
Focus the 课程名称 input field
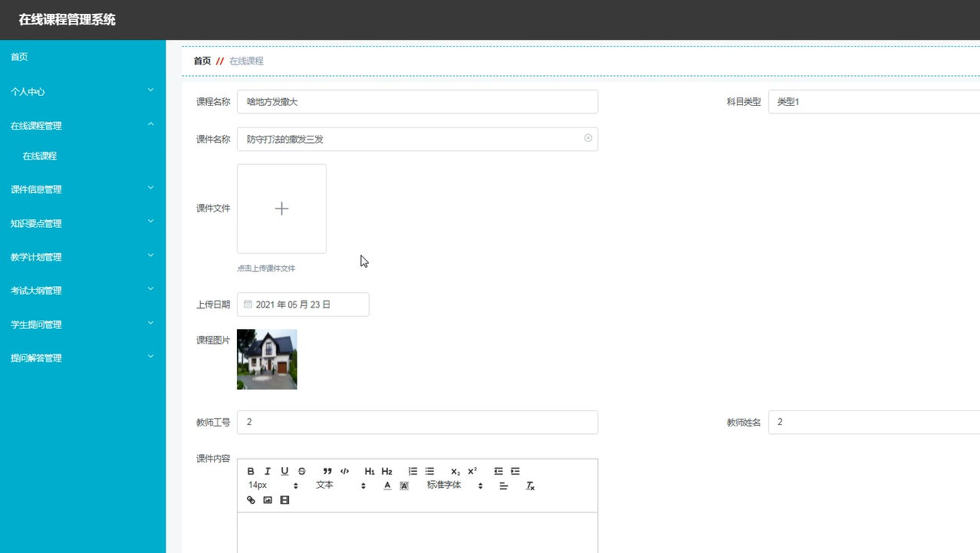[x=417, y=101]
